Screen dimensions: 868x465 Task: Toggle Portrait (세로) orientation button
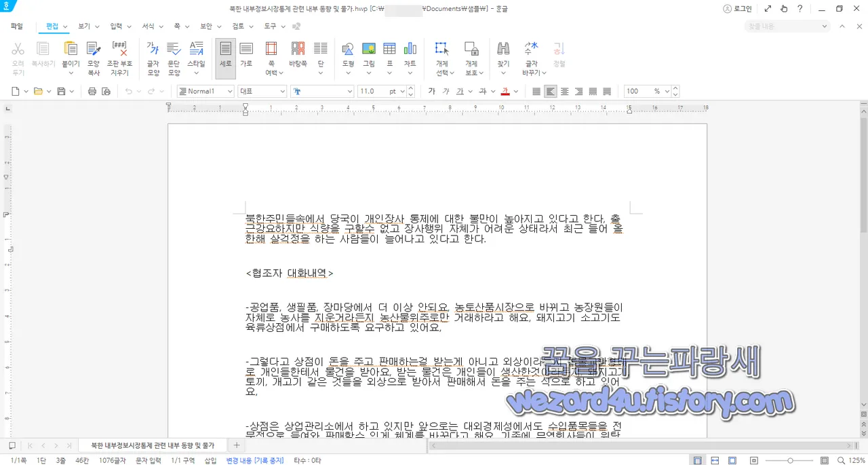pyautogui.click(x=225, y=58)
